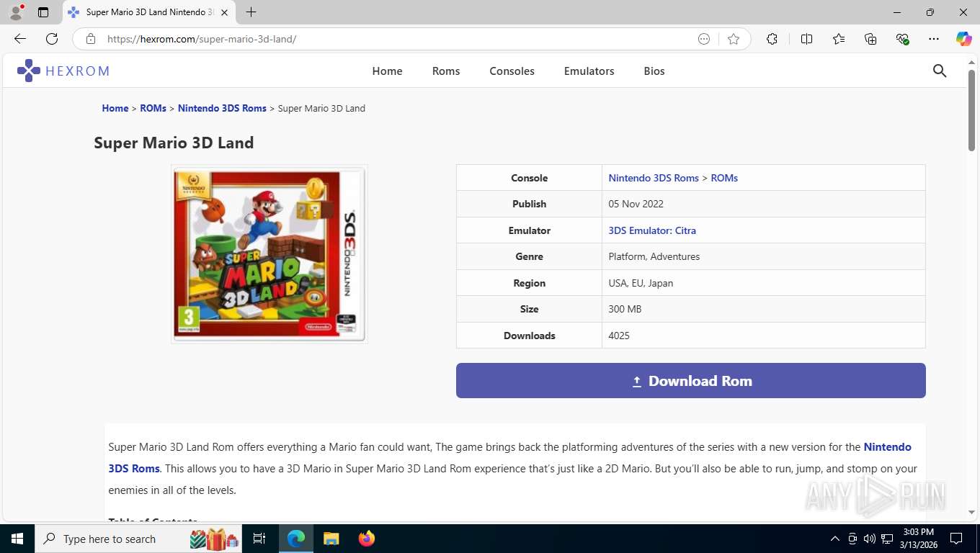Click the scrollbar down arrow

971,512
